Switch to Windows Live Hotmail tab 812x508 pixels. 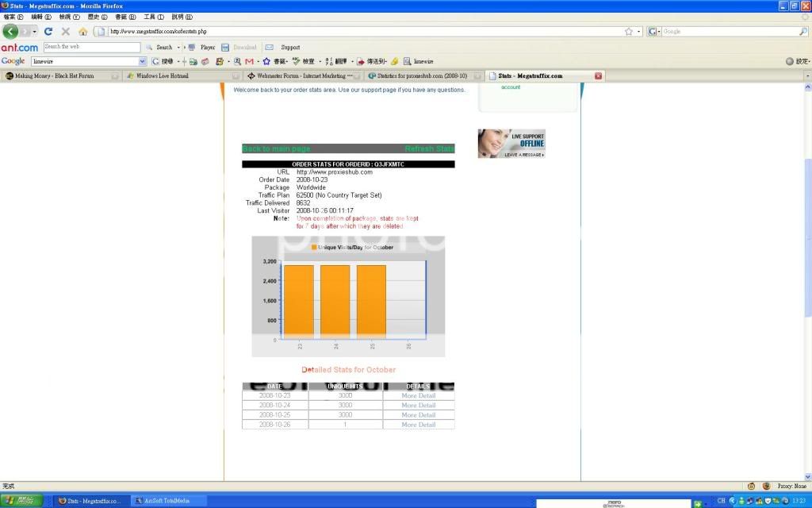coord(182,75)
